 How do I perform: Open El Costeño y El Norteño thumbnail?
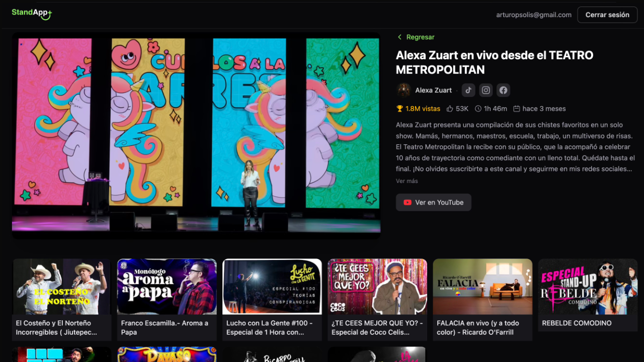[61, 287]
